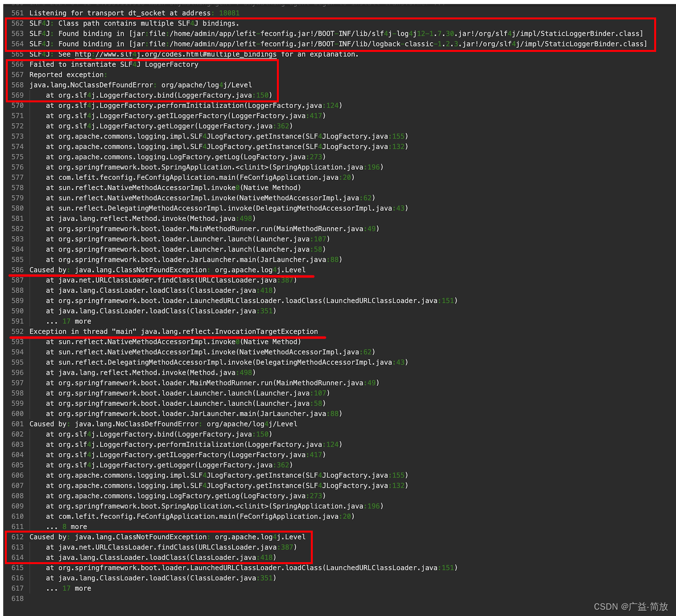Click ClassLoader.java:351 frame on line 590
The image size is (676, 616).
pyautogui.click(x=161, y=311)
